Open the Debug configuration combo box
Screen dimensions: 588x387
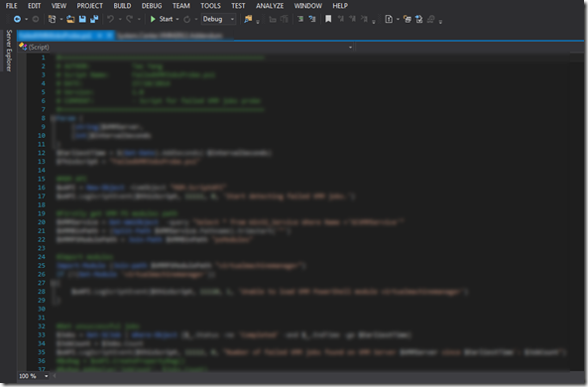point(218,19)
